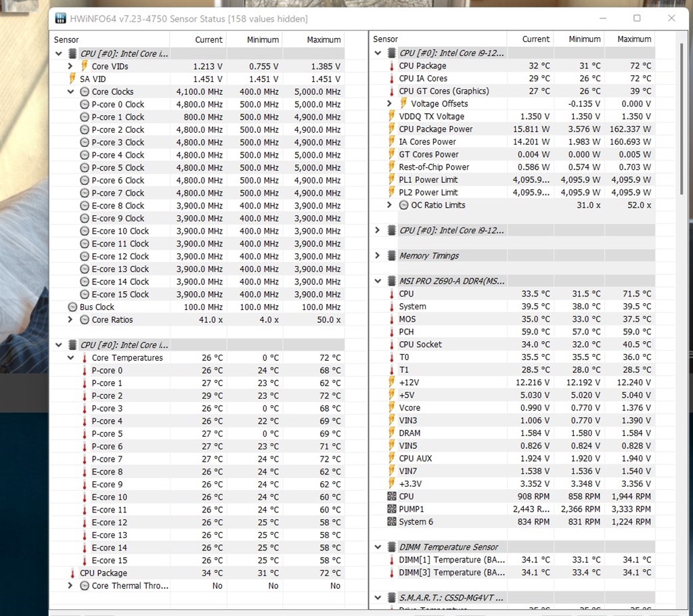Click thermometer icon beside CPU GT Cores (Graphics)

point(392,91)
